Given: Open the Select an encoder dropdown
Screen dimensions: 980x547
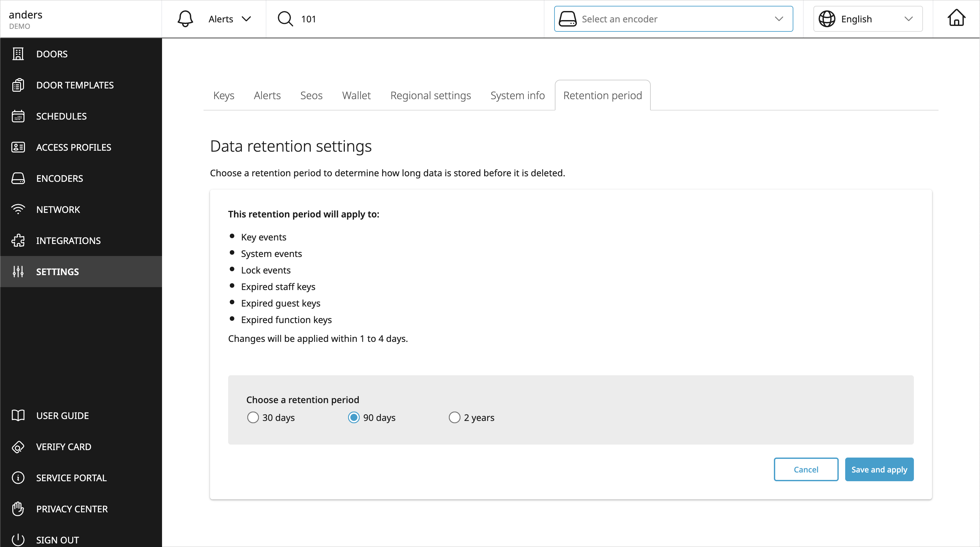Looking at the screenshot, I should pyautogui.click(x=673, y=19).
